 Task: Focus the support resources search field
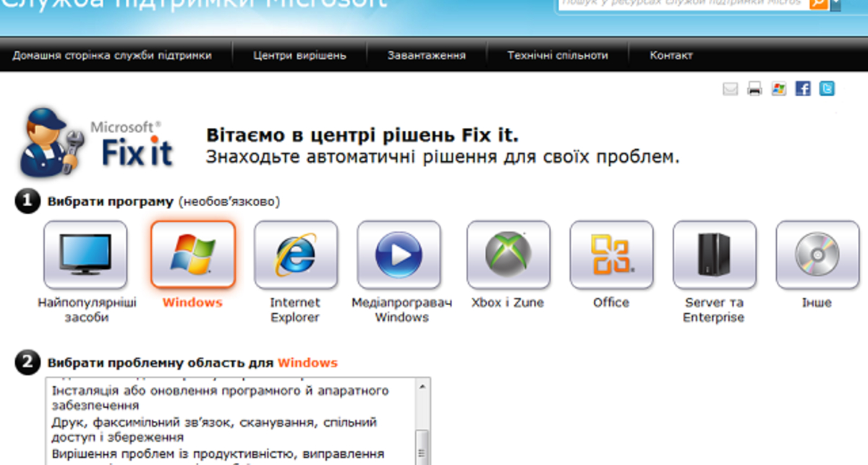point(683,4)
